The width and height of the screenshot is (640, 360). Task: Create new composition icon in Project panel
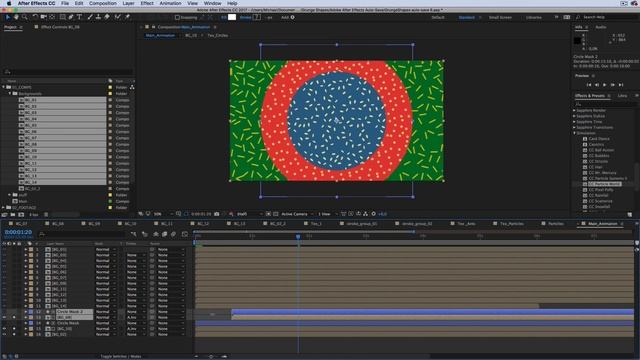tap(21, 214)
